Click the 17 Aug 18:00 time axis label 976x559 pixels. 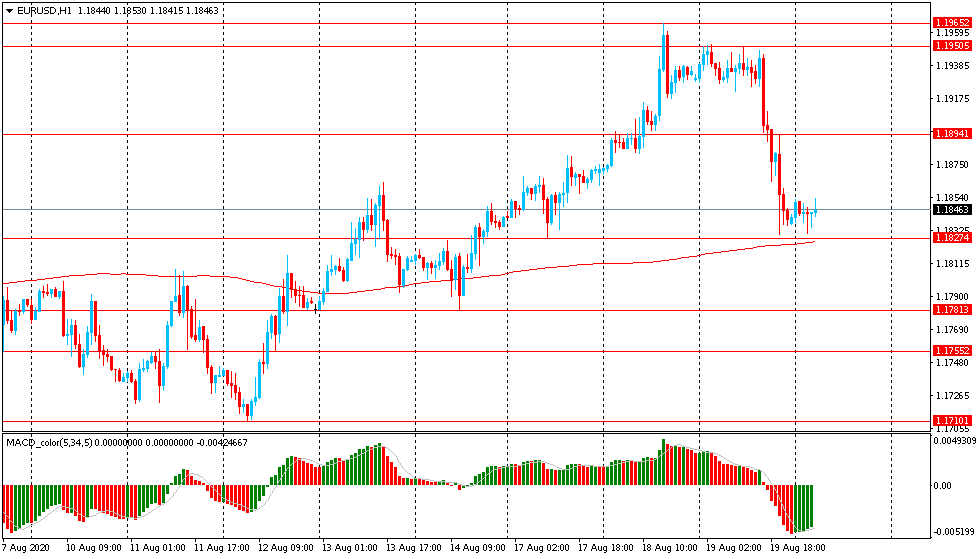(x=606, y=548)
